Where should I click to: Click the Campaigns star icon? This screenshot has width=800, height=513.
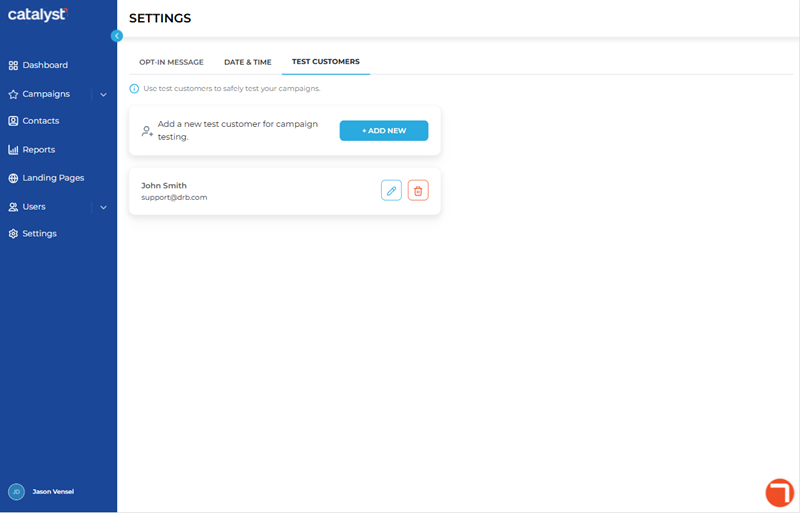tap(13, 94)
